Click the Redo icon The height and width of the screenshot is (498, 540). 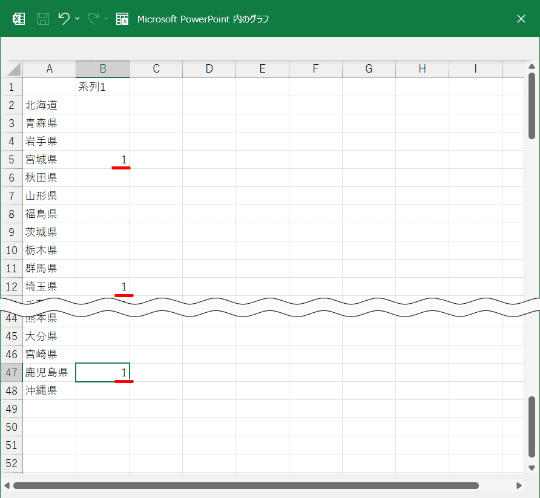coord(93,19)
